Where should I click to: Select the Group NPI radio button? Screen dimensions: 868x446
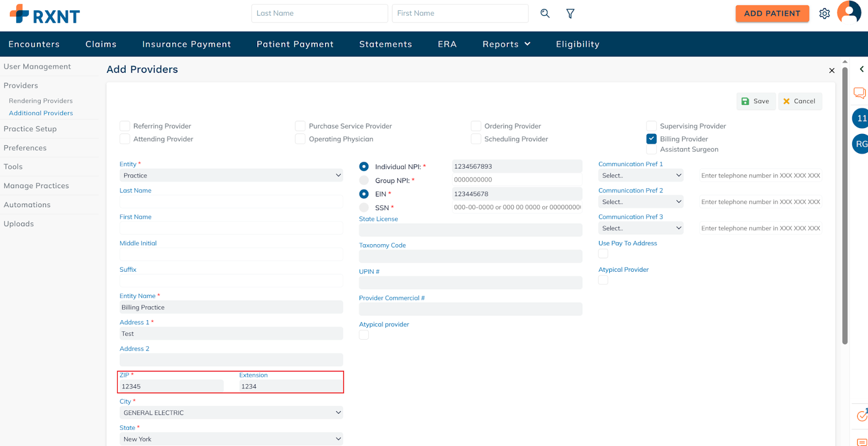click(x=364, y=180)
